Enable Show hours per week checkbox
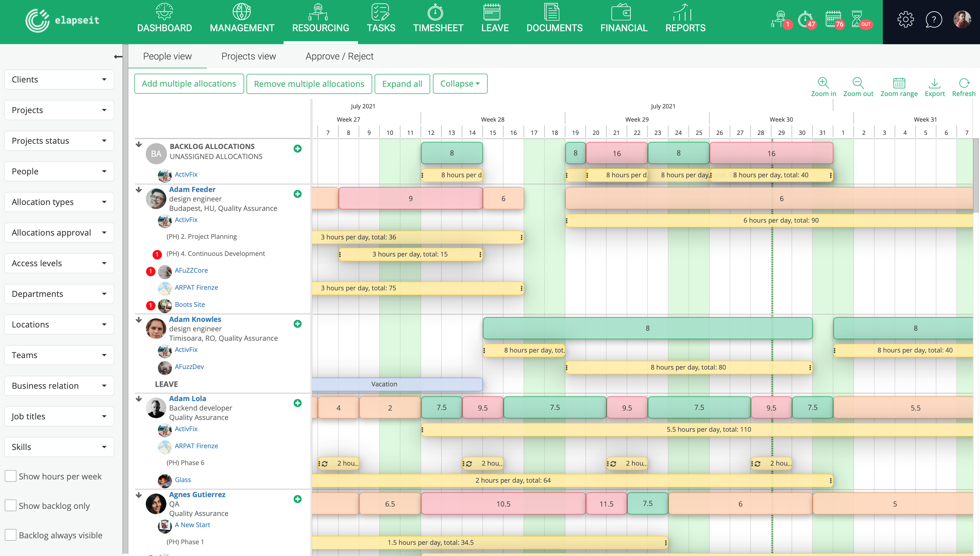 pyautogui.click(x=11, y=476)
